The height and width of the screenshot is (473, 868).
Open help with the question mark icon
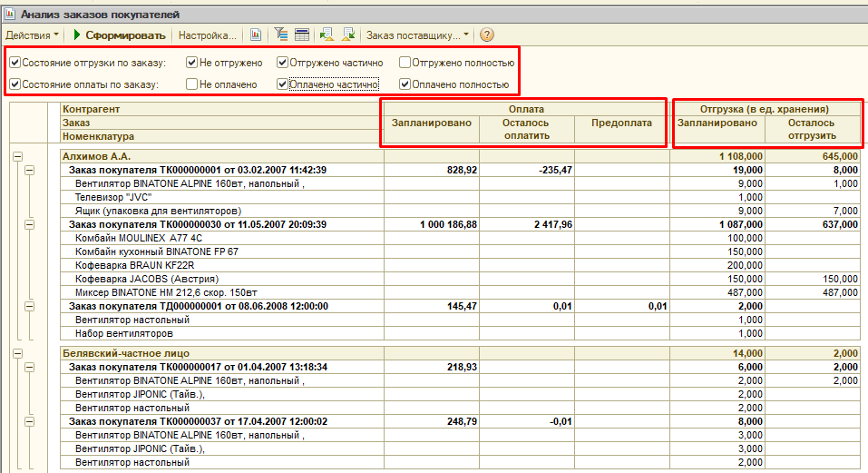[487, 35]
